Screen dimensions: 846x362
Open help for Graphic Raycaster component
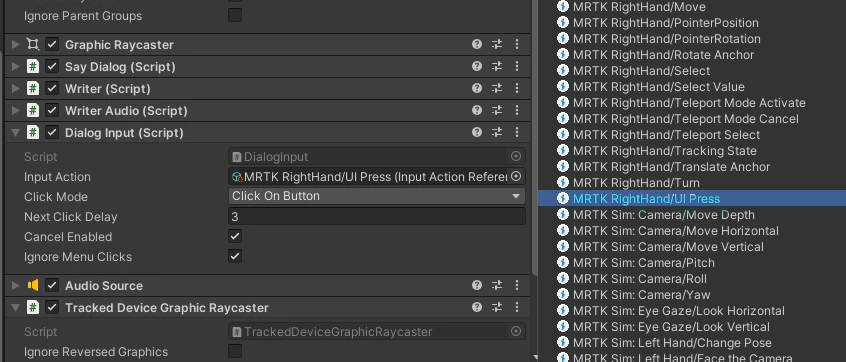[x=476, y=44]
